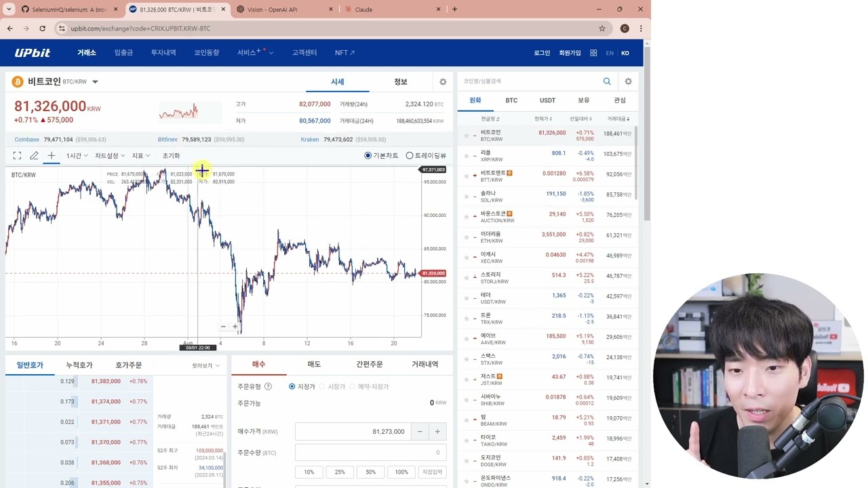Image resolution: width=868 pixels, height=488 pixels.
Task: Open 입출금 in the top navigation
Action: 123,53
